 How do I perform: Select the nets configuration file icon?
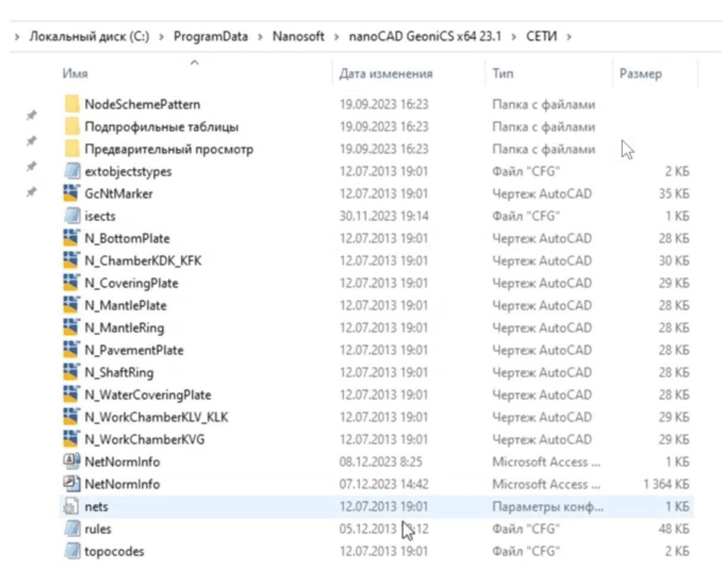(72, 507)
